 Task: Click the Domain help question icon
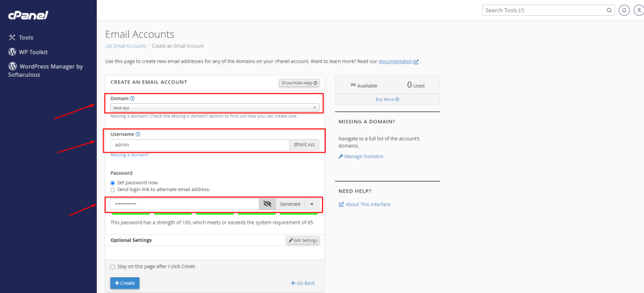tap(133, 99)
